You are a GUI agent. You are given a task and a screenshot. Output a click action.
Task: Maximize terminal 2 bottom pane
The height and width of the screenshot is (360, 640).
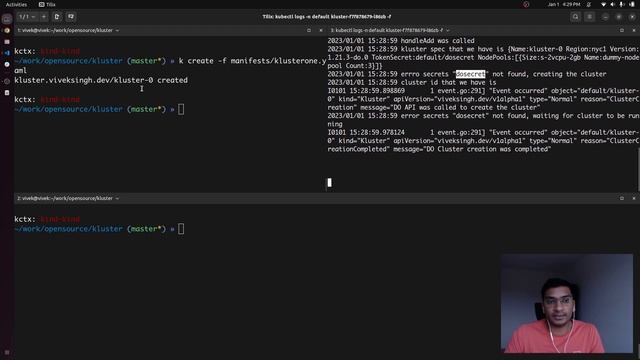(622, 198)
